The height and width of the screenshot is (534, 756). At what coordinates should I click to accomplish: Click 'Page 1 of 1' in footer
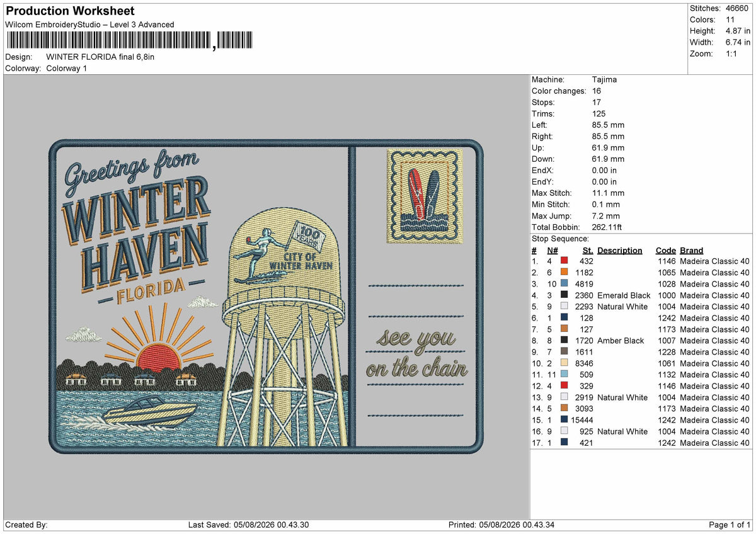730,525
